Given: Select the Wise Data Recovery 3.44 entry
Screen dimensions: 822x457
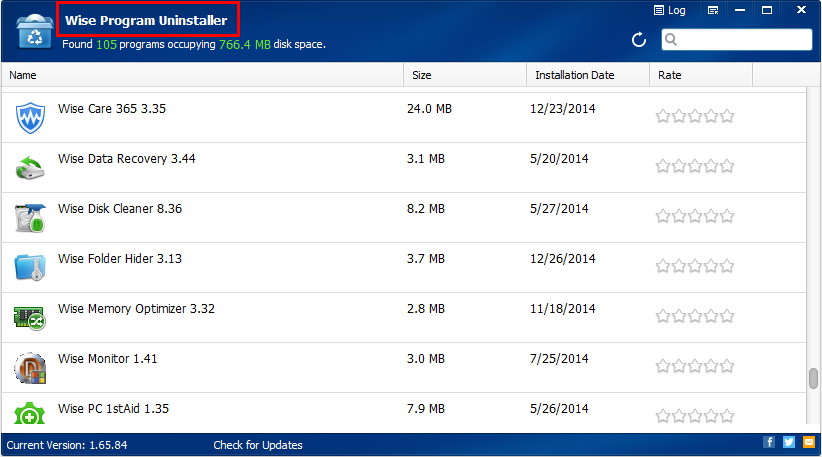Looking at the screenshot, I should (404, 167).
